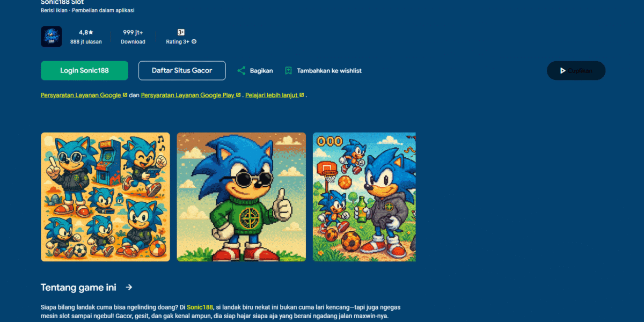Image resolution: width=644 pixels, height=322 pixels.
Task: Open first screenshot with multiple Sonic characters
Action: [105, 197]
